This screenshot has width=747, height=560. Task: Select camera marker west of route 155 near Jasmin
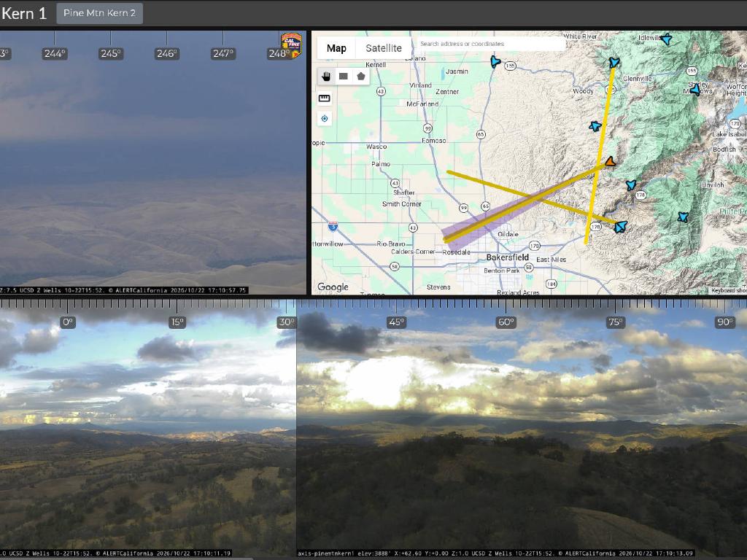point(495,61)
